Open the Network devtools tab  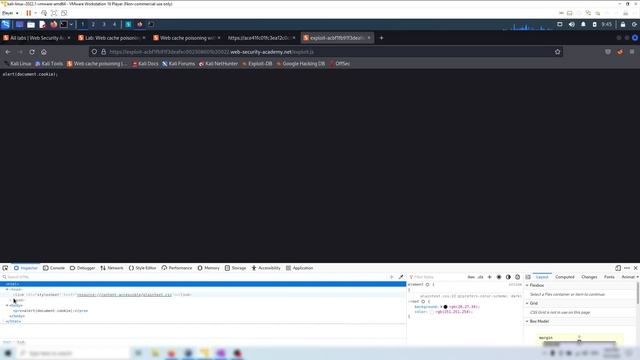[x=112, y=268]
